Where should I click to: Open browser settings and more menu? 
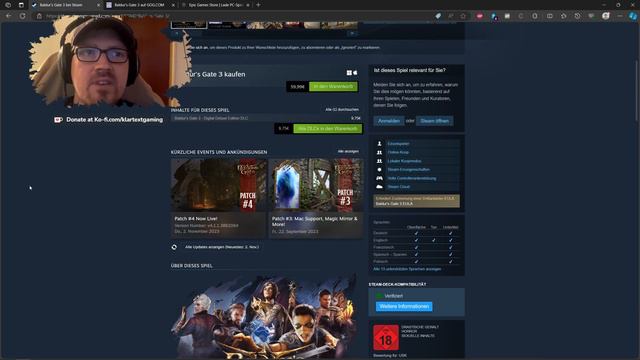[x=620, y=16]
